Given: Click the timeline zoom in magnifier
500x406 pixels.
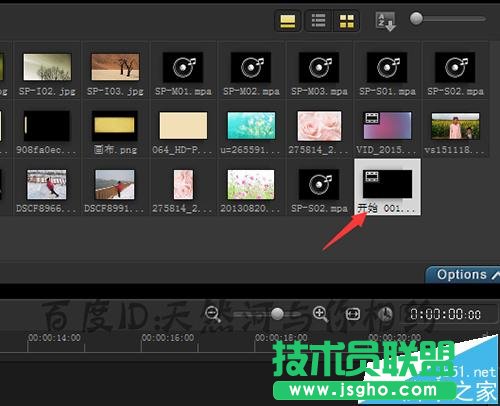Looking at the screenshot, I should click(x=320, y=314).
